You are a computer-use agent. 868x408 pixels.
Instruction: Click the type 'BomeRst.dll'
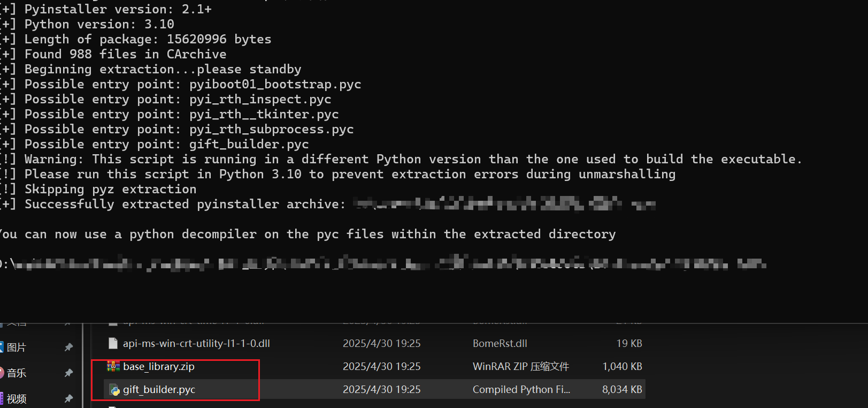[500, 344]
